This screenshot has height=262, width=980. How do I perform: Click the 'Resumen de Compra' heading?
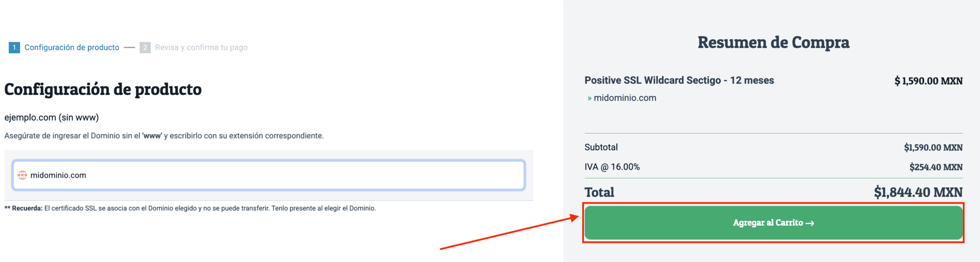[x=773, y=42]
